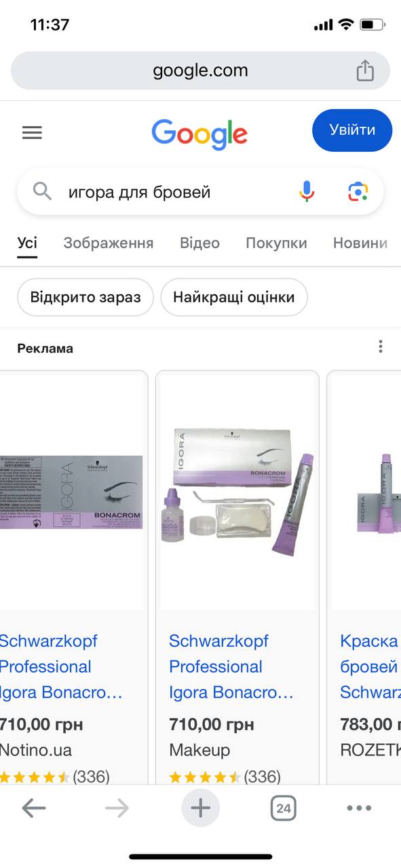The width and height of the screenshot is (401, 868).
Task: Click the Google logo
Action: click(199, 134)
